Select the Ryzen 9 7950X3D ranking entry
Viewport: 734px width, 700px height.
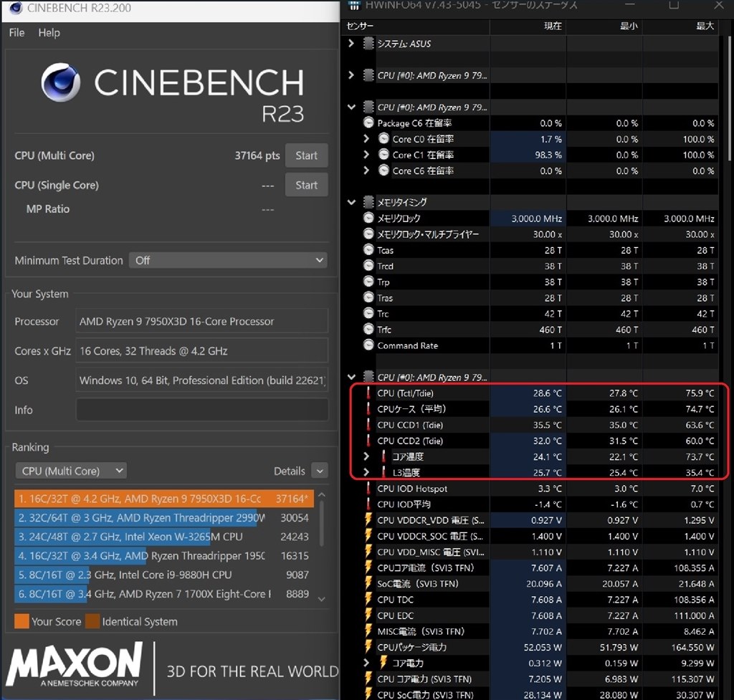164,499
